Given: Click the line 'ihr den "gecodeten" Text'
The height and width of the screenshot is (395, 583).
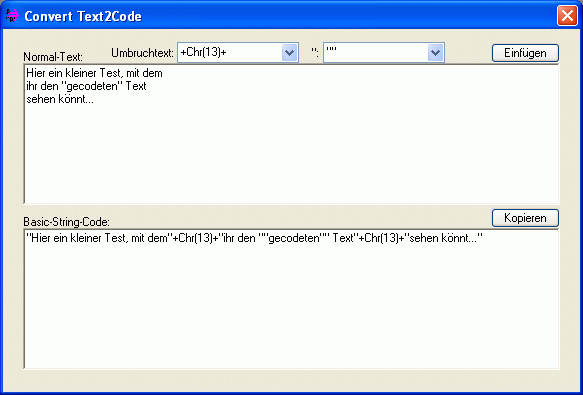Looking at the screenshot, I should coord(86,86).
